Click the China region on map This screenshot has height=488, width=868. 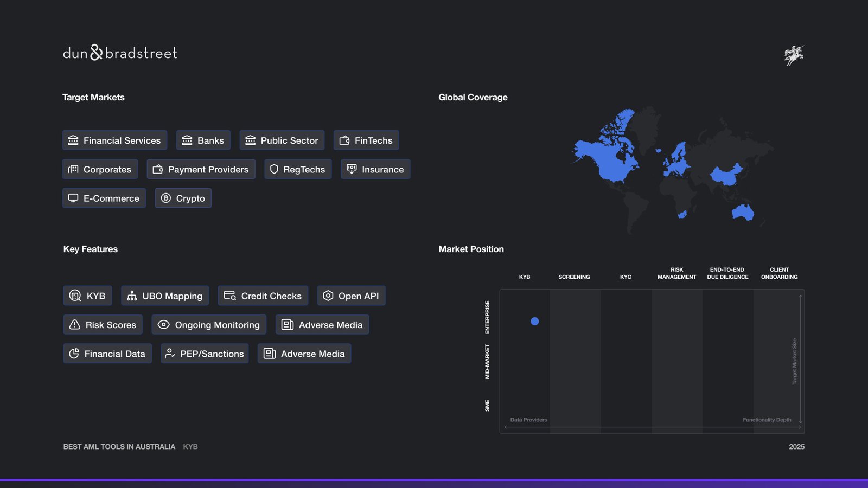pos(726,175)
